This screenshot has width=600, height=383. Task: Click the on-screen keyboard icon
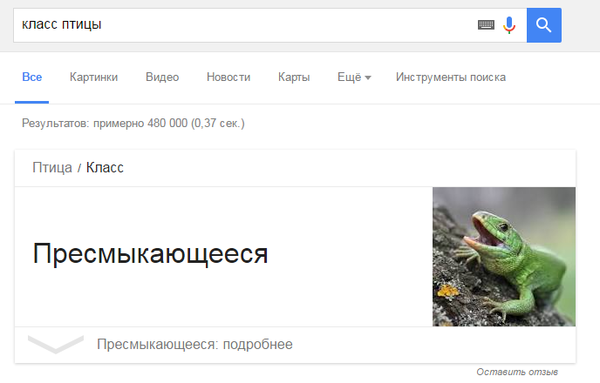pyautogui.click(x=486, y=25)
